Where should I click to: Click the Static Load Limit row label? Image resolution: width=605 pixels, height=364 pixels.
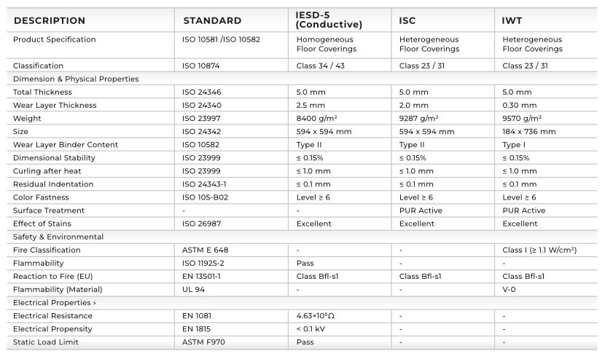(46, 342)
